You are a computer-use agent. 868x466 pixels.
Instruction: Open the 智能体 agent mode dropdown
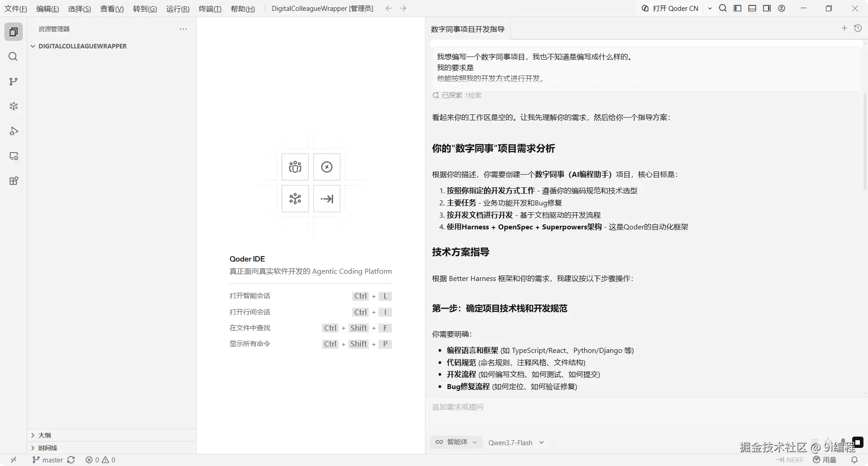pos(456,442)
